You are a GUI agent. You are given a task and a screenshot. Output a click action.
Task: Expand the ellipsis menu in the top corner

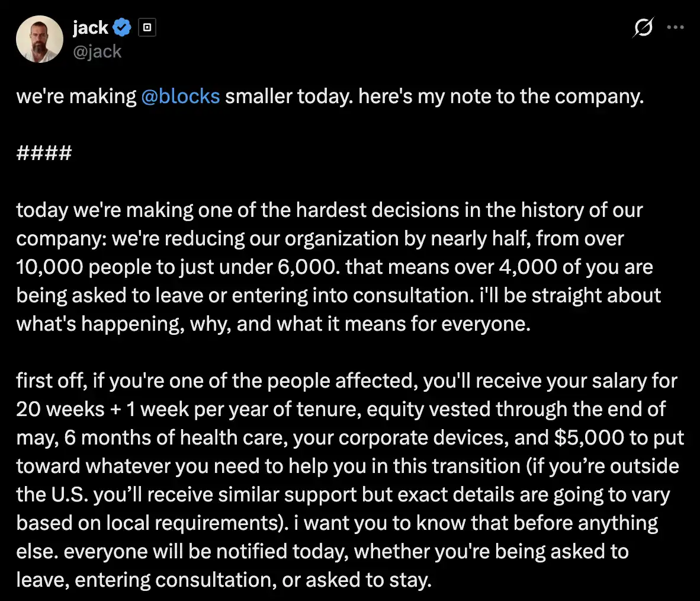coord(676,27)
